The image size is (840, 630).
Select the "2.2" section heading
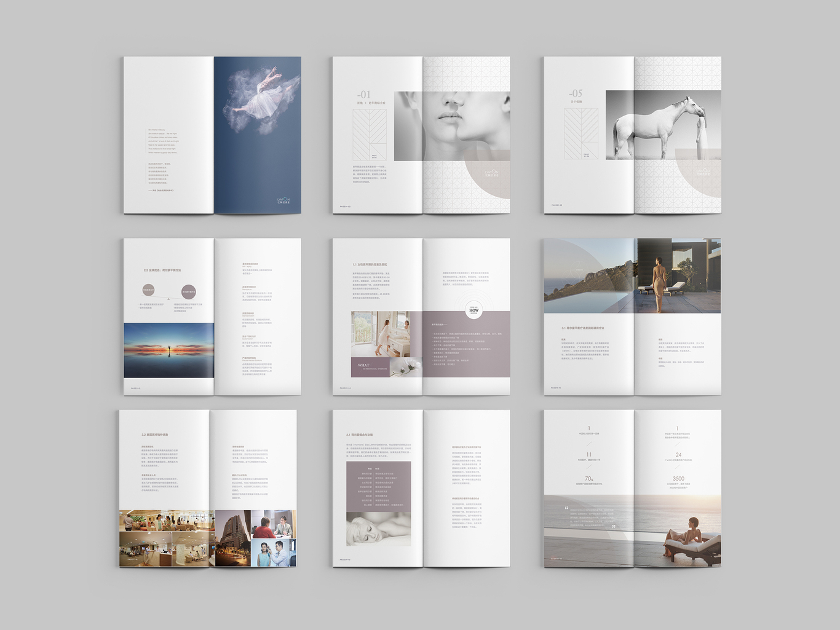pyautogui.click(x=162, y=270)
